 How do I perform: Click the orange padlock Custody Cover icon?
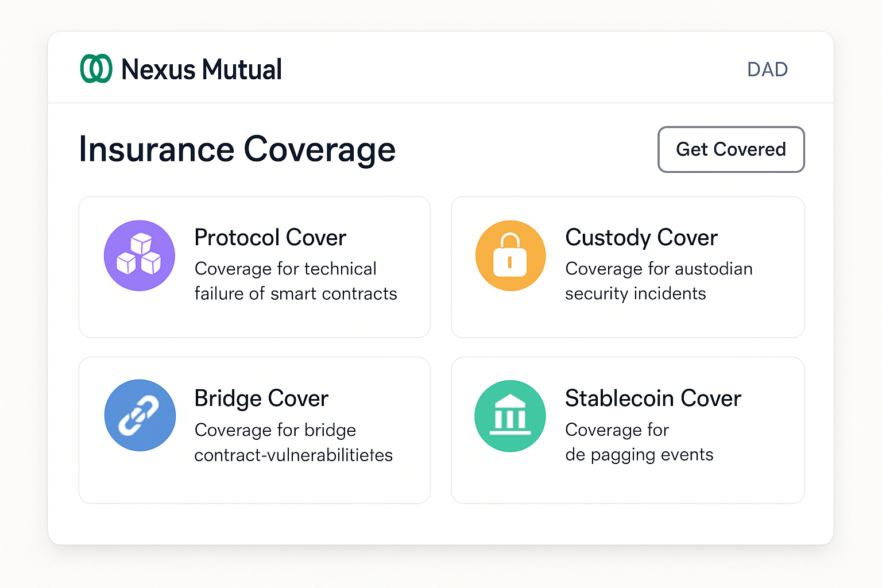(510, 256)
